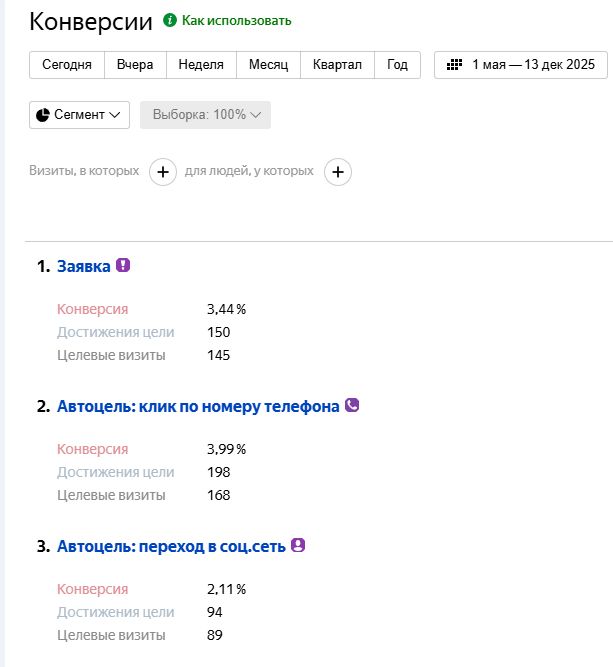The height and width of the screenshot is (667, 613).
Task: Select the Год period tab
Action: point(397,65)
